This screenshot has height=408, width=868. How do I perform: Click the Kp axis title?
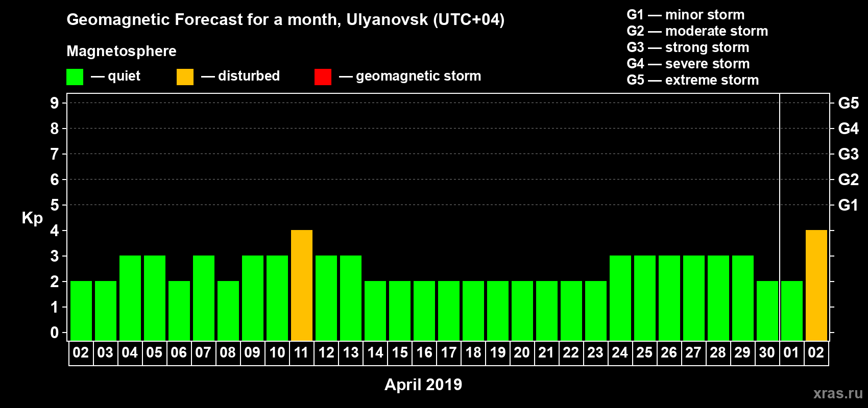click(32, 218)
